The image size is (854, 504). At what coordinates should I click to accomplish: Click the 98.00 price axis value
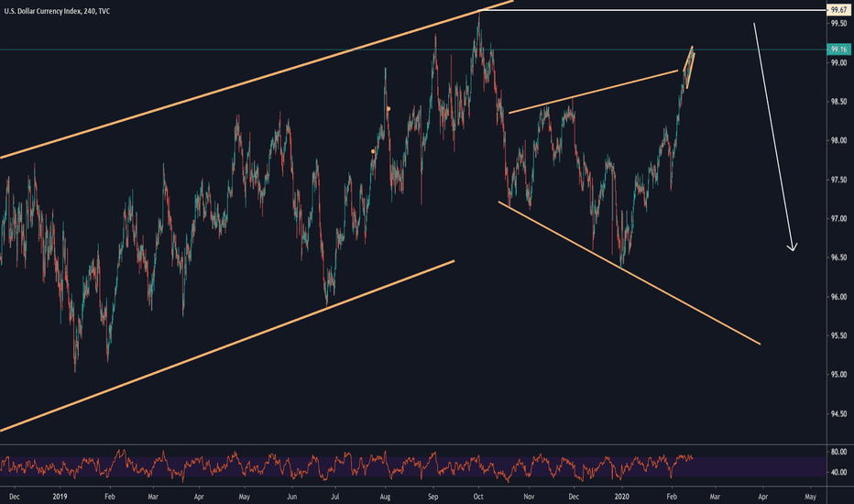(x=838, y=140)
